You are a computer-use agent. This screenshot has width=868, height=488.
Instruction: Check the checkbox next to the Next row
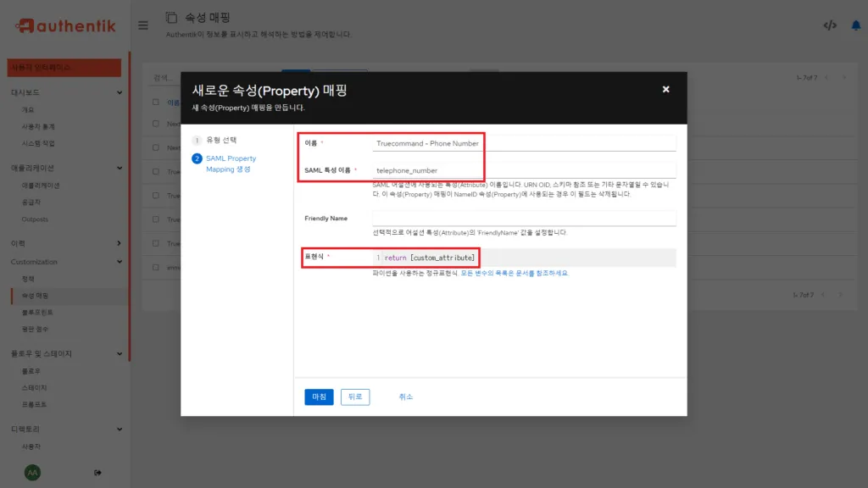click(156, 123)
